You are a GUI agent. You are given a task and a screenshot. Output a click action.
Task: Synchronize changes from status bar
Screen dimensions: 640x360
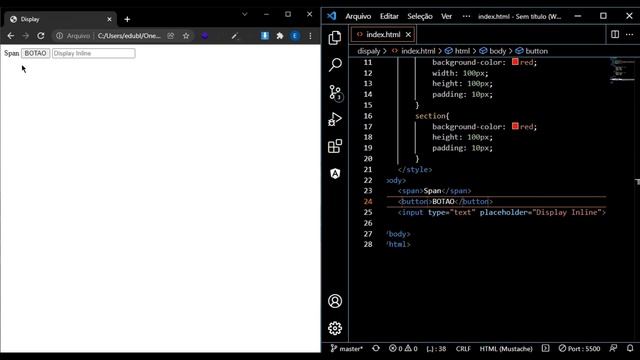pos(376,348)
